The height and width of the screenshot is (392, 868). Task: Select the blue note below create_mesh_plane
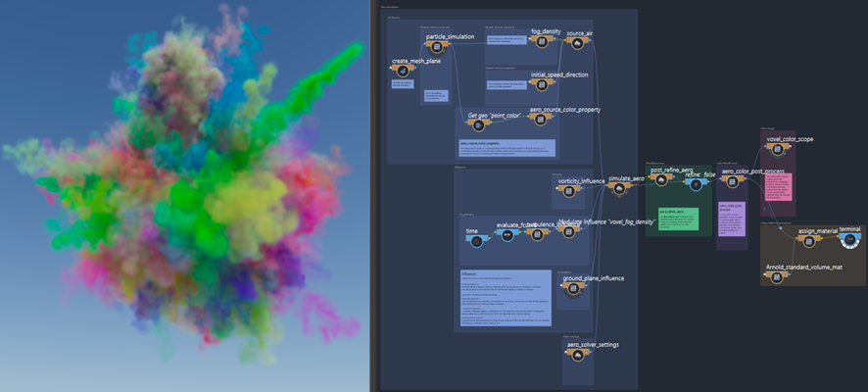click(x=403, y=84)
